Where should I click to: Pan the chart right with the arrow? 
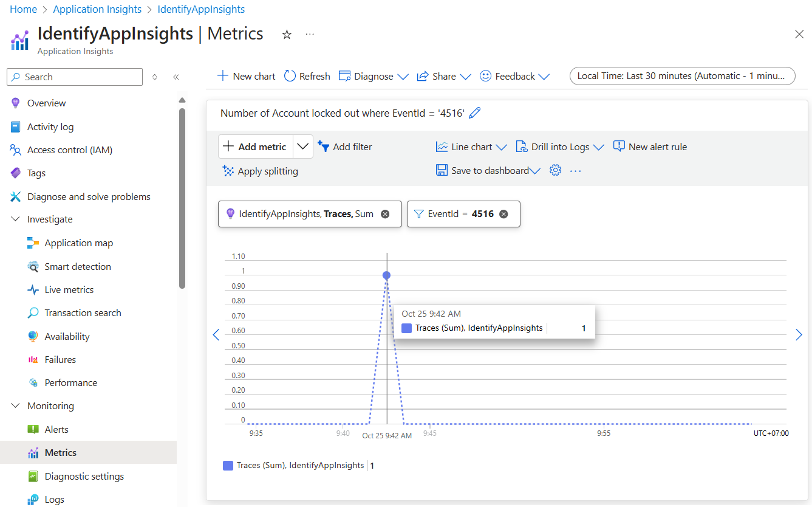click(799, 334)
